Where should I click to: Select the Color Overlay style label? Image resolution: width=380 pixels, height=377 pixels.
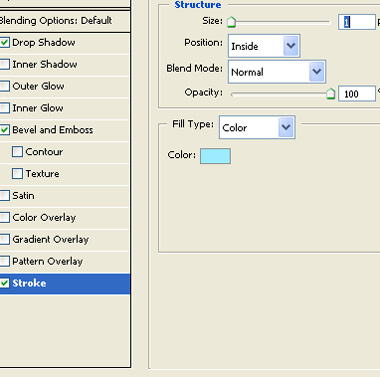(44, 218)
